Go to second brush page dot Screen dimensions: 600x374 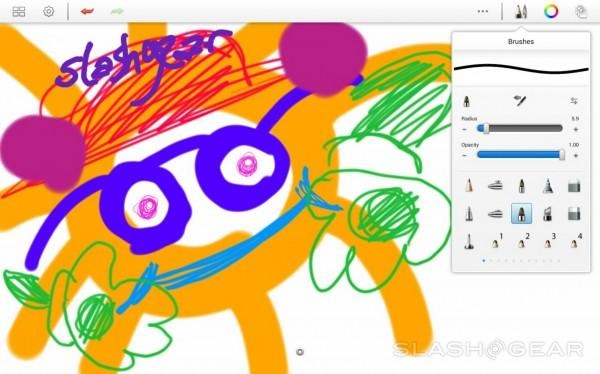click(x=491, y=261)
